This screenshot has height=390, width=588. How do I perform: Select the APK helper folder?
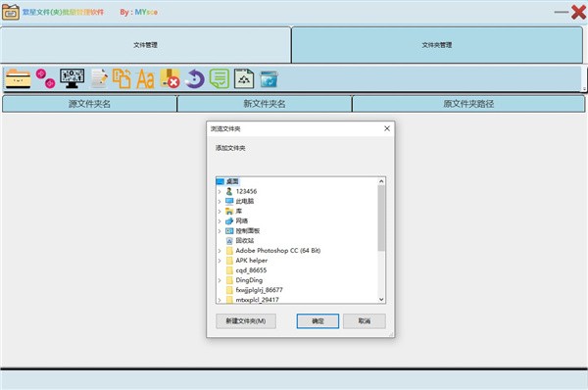251,261
